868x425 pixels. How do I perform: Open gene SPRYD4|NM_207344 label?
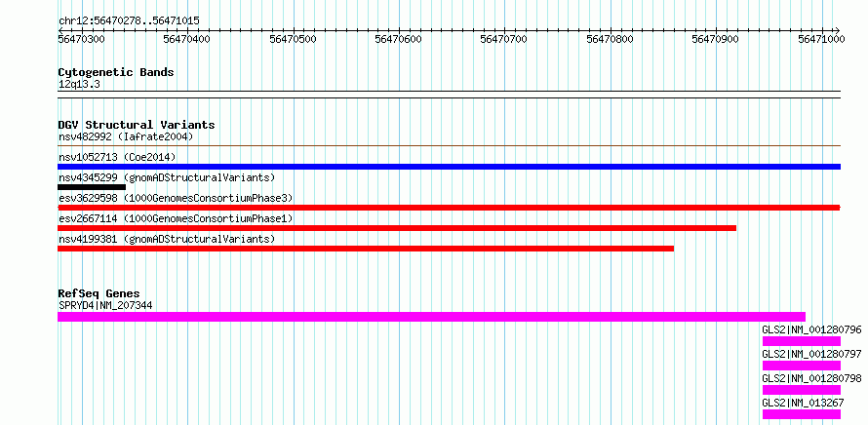[105, 305]
